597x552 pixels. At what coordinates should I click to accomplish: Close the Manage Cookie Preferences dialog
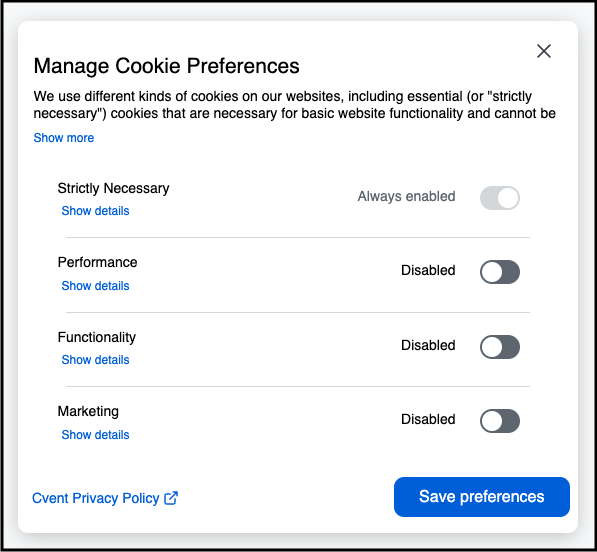(x=544, y=51)
